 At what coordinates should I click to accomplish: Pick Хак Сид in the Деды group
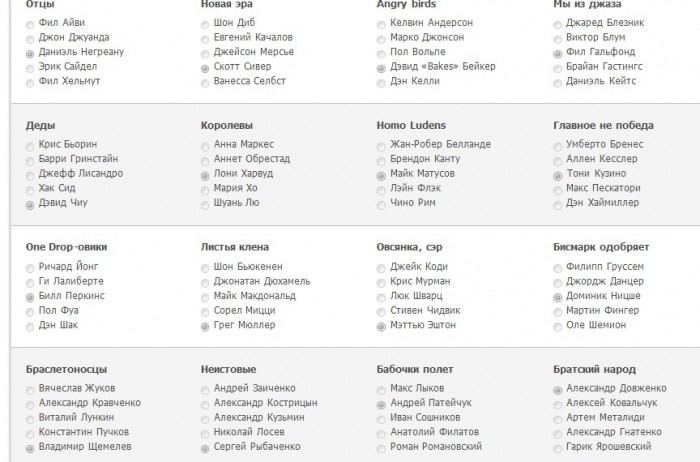click(30, 189)
